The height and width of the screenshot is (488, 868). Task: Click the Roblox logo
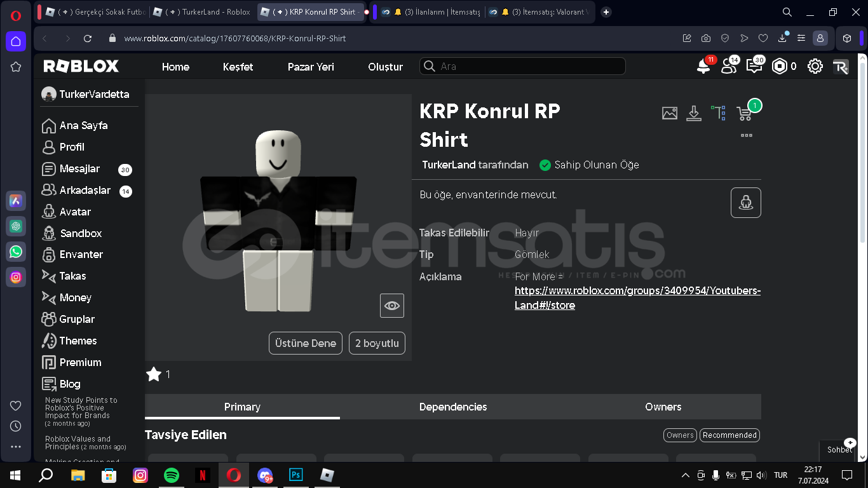[81, 66]
